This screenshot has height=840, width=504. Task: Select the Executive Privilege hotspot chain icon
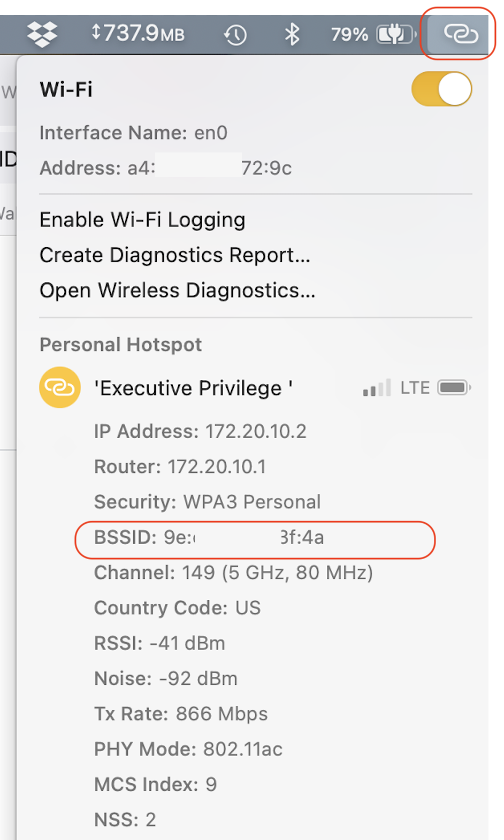59,387
